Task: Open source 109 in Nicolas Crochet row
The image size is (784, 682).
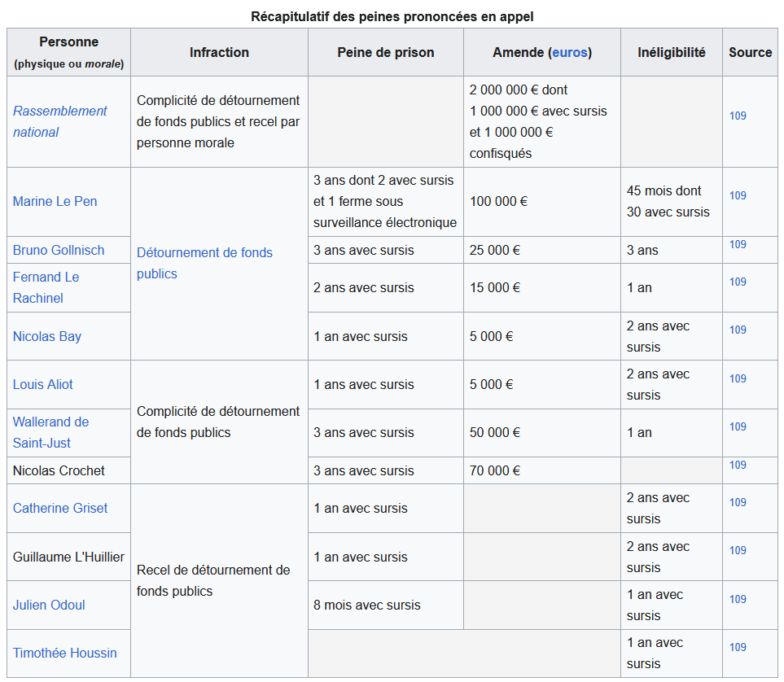Action: point(738,465)
